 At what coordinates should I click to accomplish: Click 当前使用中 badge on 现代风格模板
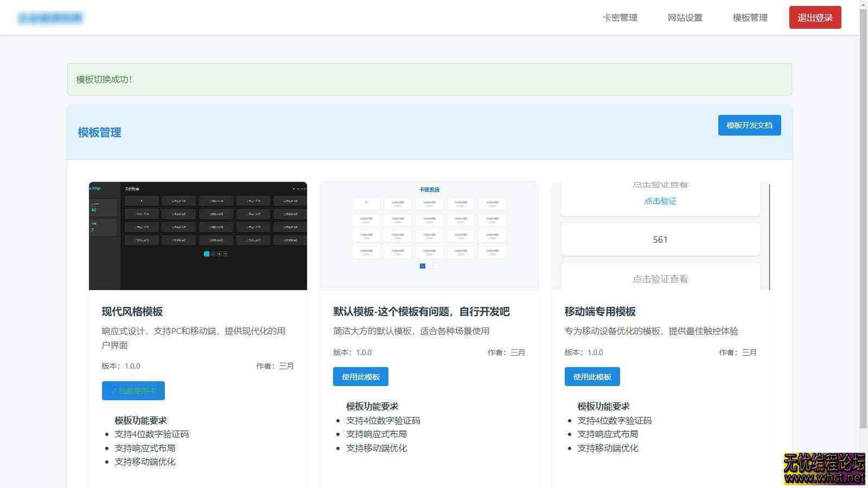coord(133,390)
